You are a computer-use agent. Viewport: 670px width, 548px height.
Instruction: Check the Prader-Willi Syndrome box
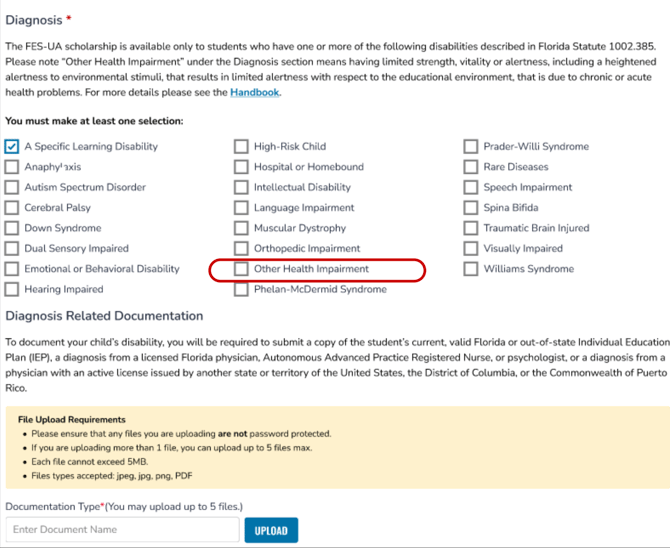471,147
